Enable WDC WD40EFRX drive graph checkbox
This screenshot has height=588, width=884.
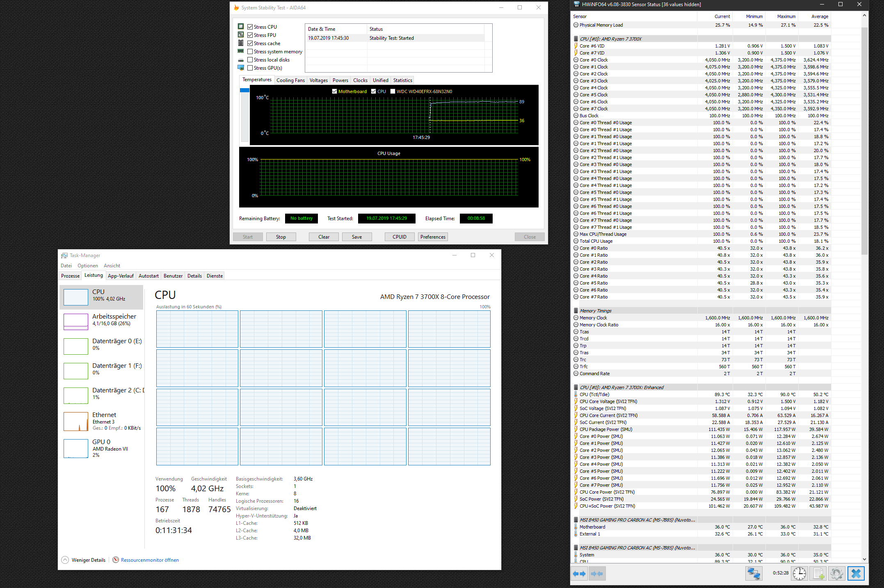(393, 91)
